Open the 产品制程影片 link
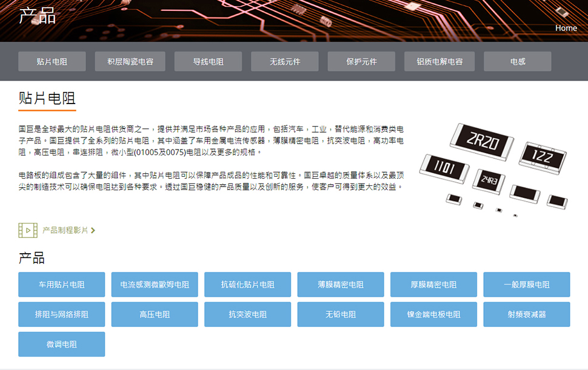The height and width of the screenshot is (370, 588). [65, 231]
